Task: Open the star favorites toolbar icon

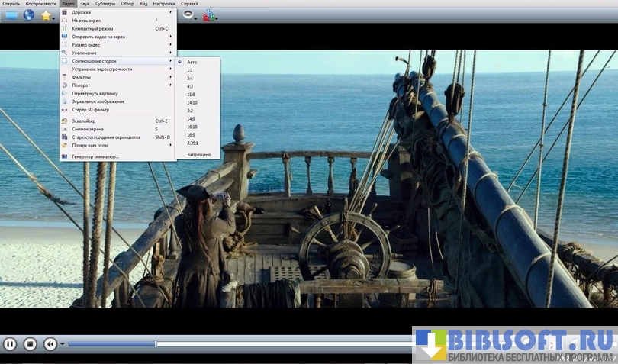Action: (47, 15)
